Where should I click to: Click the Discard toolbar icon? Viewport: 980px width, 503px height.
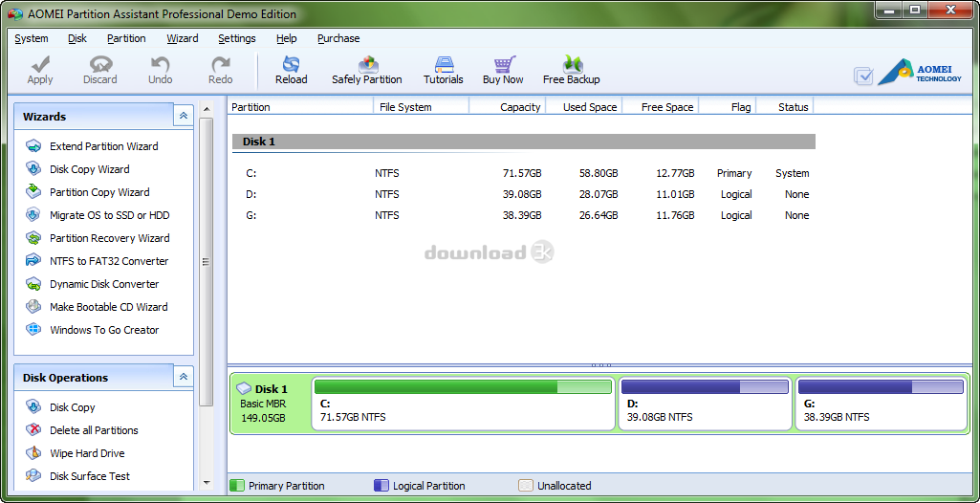[100, 64]
